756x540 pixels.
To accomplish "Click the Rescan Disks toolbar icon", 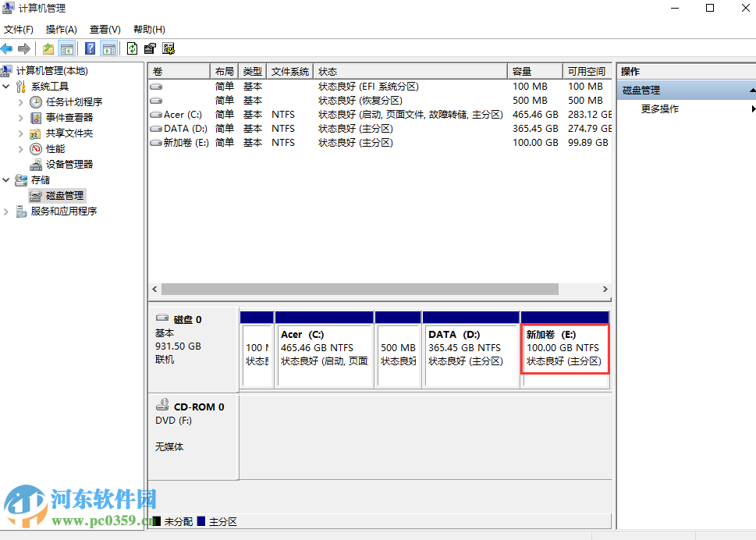I will 167,48.
